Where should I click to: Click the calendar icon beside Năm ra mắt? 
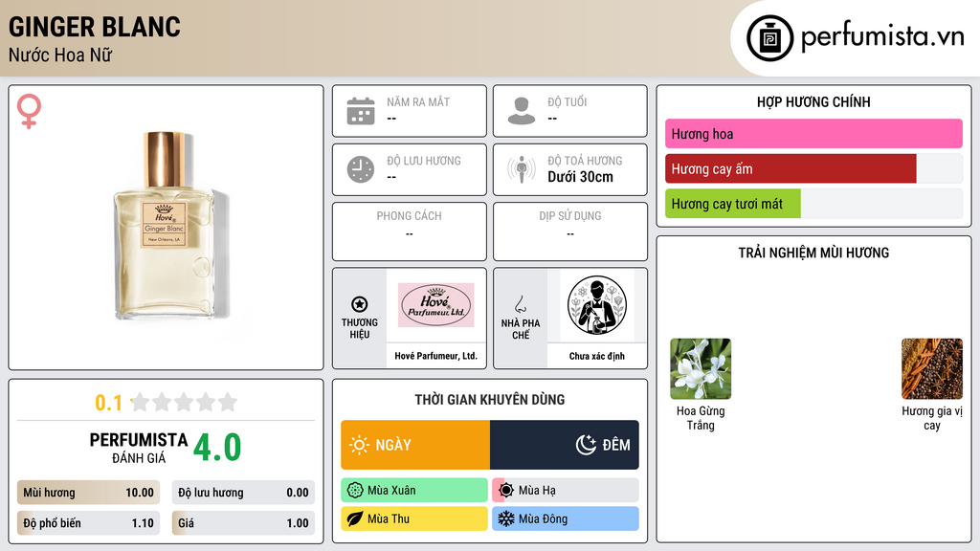[x=361, y=111]
